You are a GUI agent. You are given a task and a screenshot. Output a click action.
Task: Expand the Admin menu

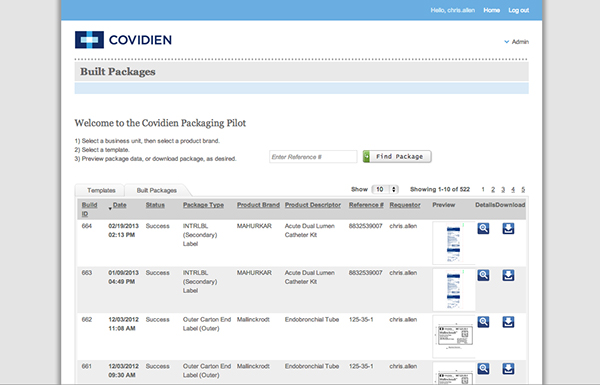tap(517, 42)
